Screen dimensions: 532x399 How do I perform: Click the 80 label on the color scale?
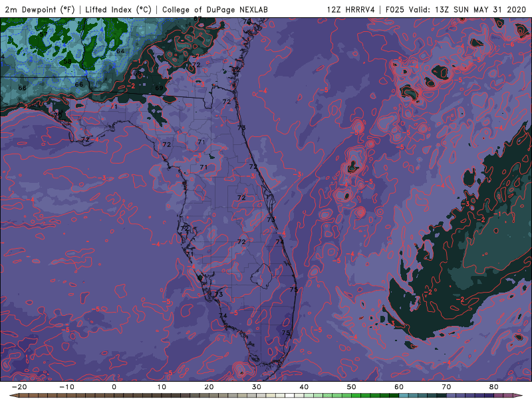494,387
